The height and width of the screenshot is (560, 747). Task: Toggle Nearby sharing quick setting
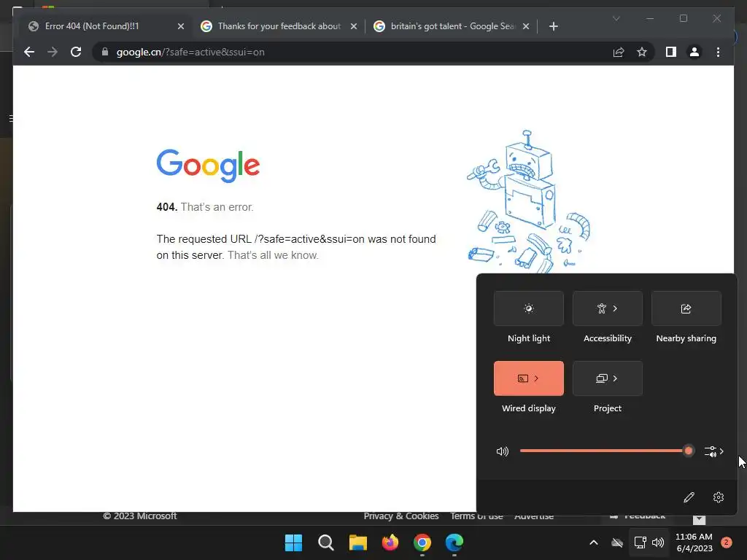pyautogui.click(x=686, y=308)
